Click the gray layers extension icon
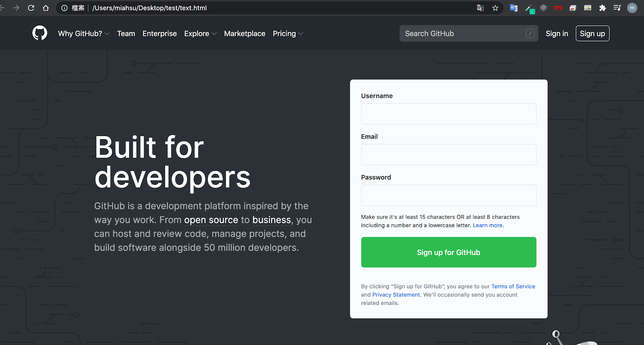 pos(543,8)
